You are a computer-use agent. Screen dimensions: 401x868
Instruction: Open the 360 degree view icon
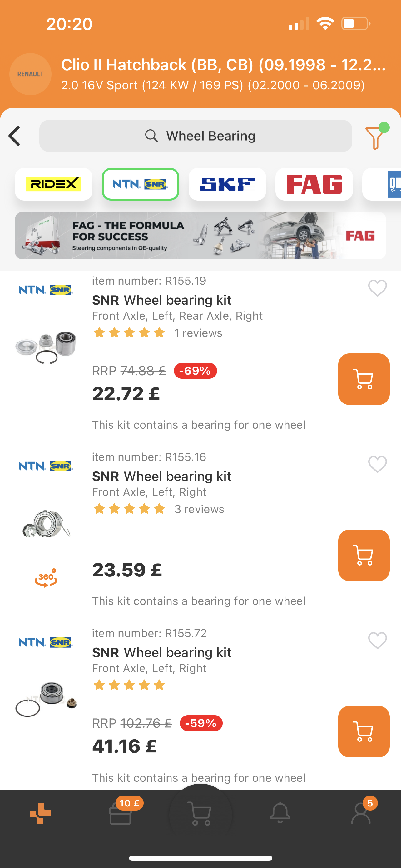pos(46,577)
